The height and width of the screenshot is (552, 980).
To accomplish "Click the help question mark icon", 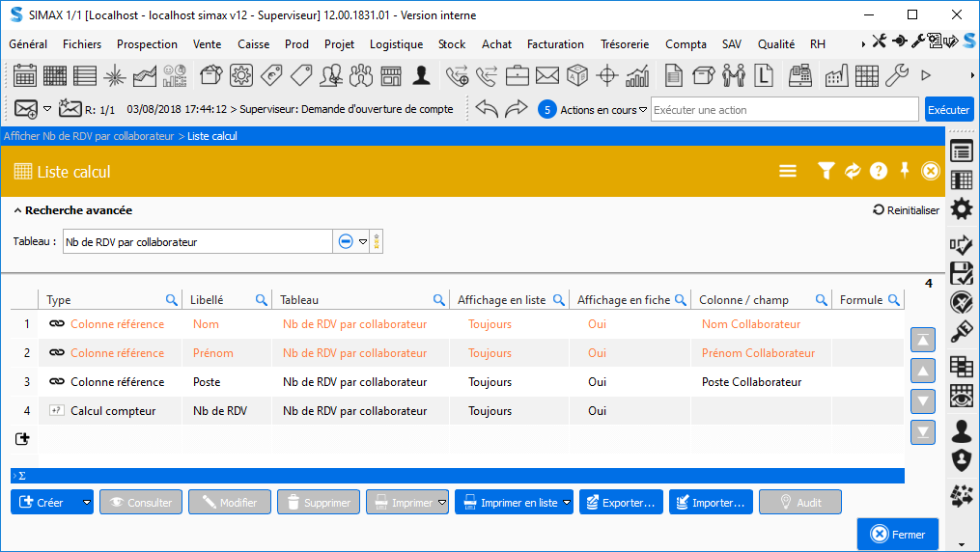I will tap(878, 171).
